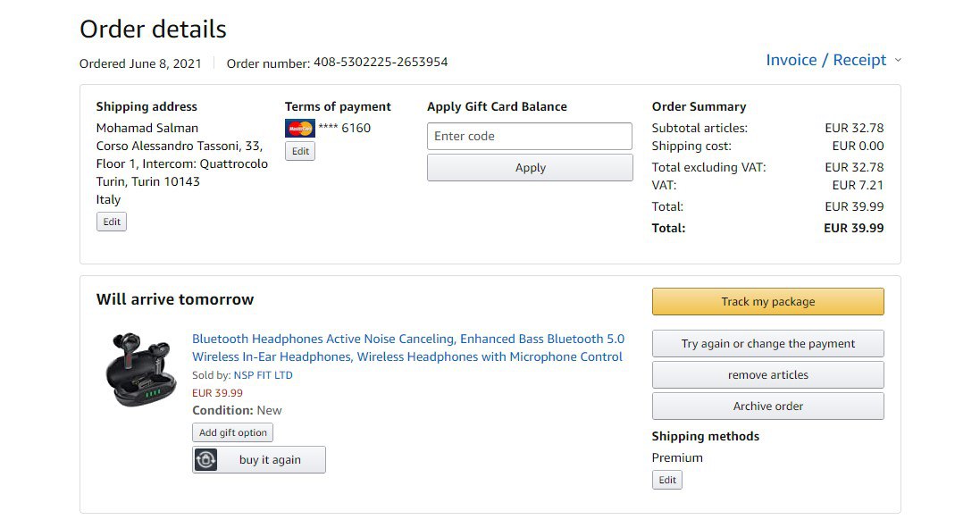Archive this order
The width and height of the screenshot is (980, 528).
pyautogui.click(x=767, y=406)
